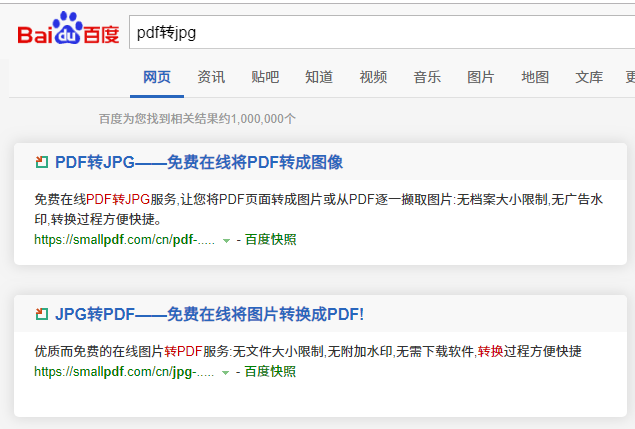Select the 网页 tab
The image size is (635, 429).
click(157, 77)
